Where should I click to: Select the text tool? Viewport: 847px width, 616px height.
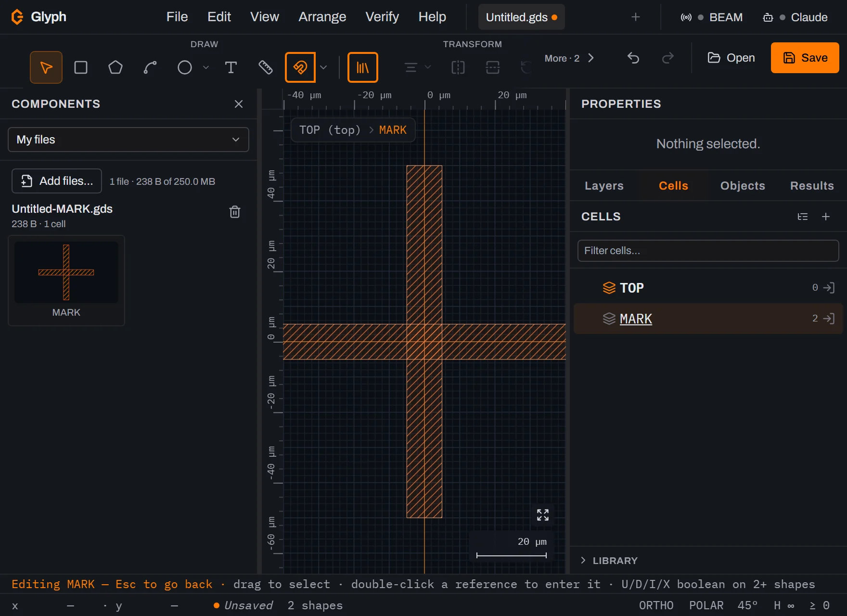(x=231, y=67)
